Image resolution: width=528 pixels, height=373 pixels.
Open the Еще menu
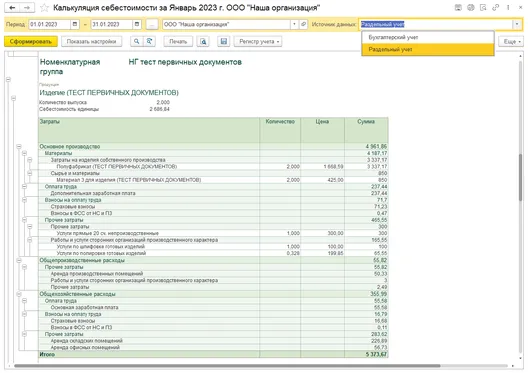pyautogui.click(x=511, y=41)
